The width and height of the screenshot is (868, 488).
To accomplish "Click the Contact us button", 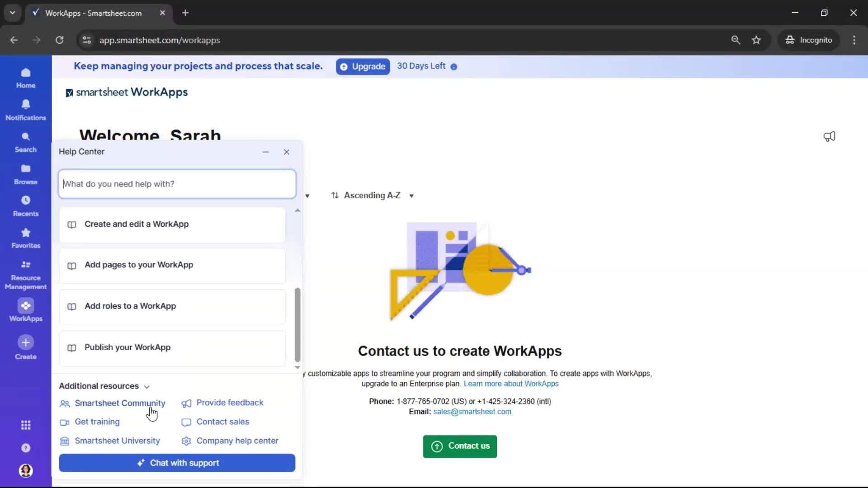I will [x=459, y=446].
